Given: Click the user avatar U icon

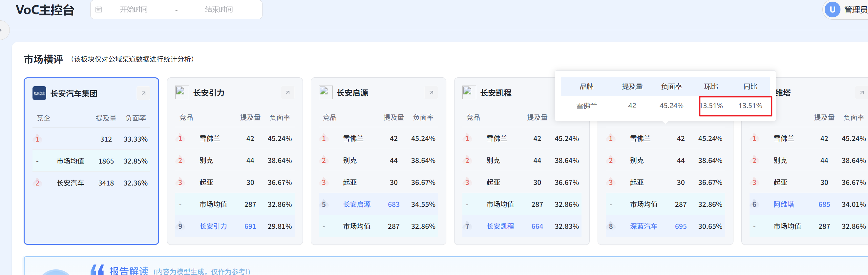Looking at the screenshot, I should 832,10.
